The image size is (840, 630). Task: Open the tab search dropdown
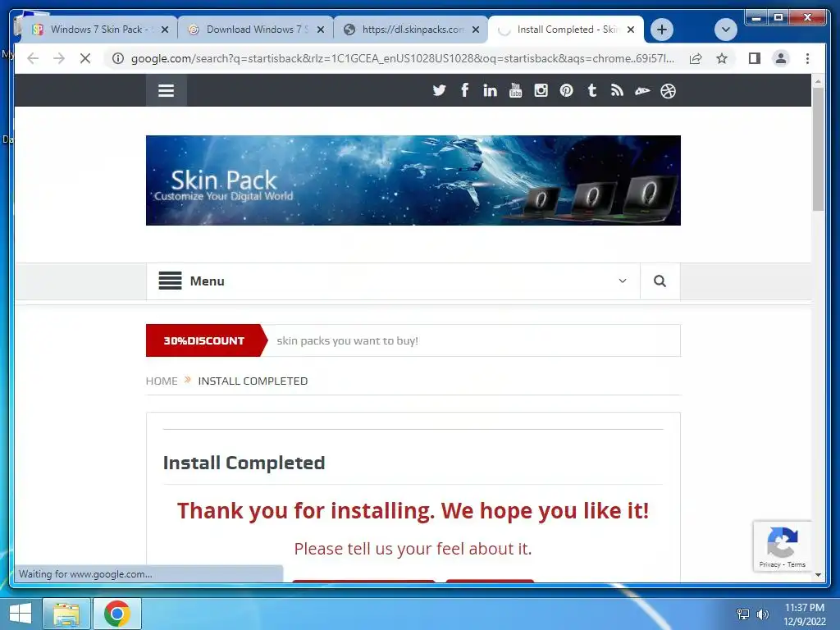[726, 30]
